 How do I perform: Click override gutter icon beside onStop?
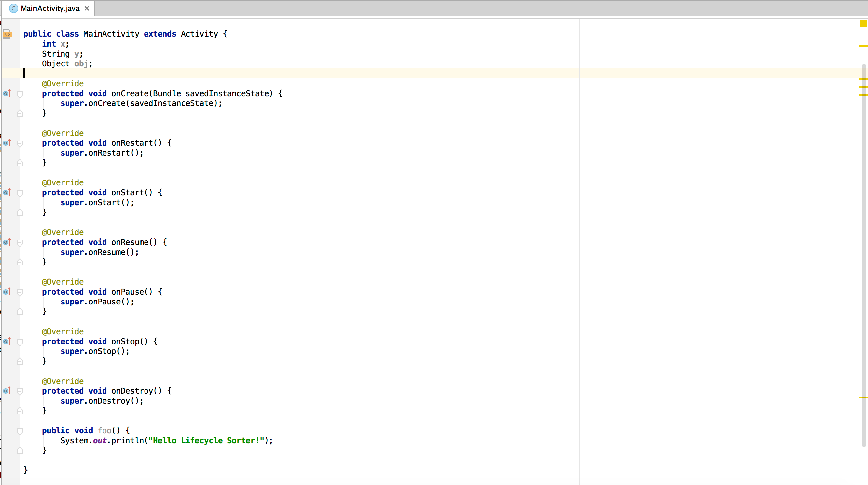click(x=7, y=341)
